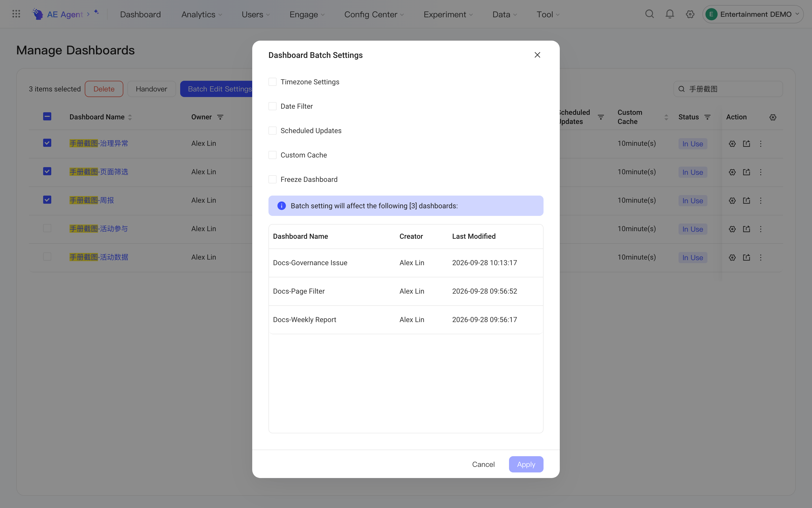Image resolution: width=812 pixels, height=508 pixels.
Task: Open more options for 手册截图-治理异常 row
Action: (761, 144)
